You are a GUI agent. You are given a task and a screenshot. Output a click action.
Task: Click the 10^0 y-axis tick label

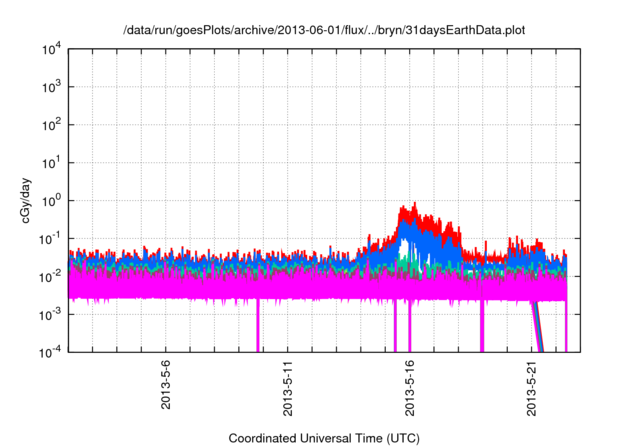click(x=52, y=201)
